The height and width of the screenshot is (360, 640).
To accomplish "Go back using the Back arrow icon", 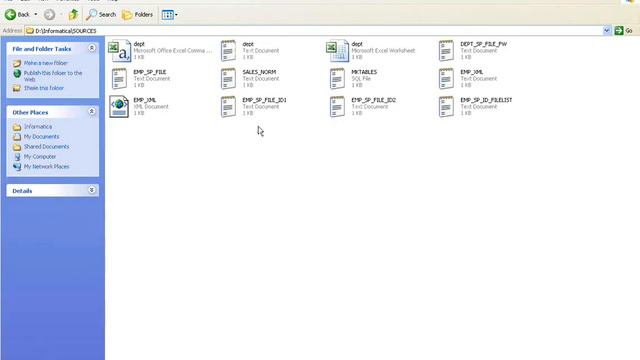I will tap(11, 15).
